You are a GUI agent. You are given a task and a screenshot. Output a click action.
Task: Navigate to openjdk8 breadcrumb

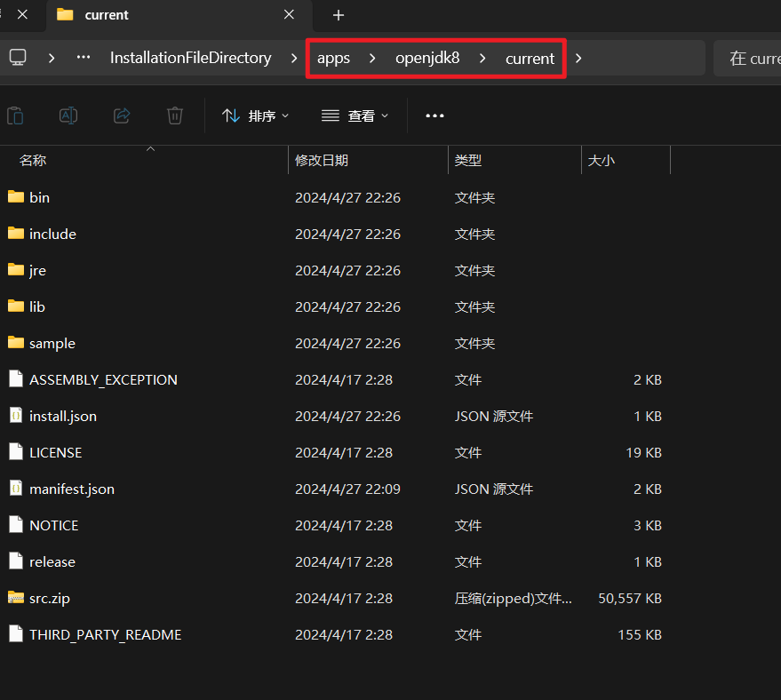[x=427, y=59]
